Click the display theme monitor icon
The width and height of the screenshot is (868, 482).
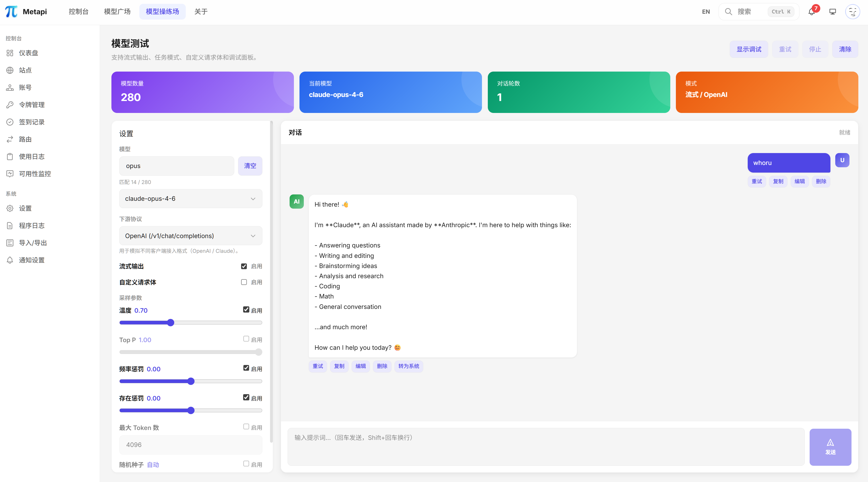point(833,12)
